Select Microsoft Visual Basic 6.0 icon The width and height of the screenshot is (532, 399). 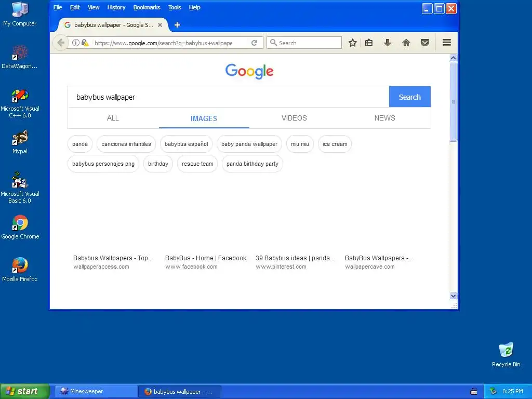point(20,188)
